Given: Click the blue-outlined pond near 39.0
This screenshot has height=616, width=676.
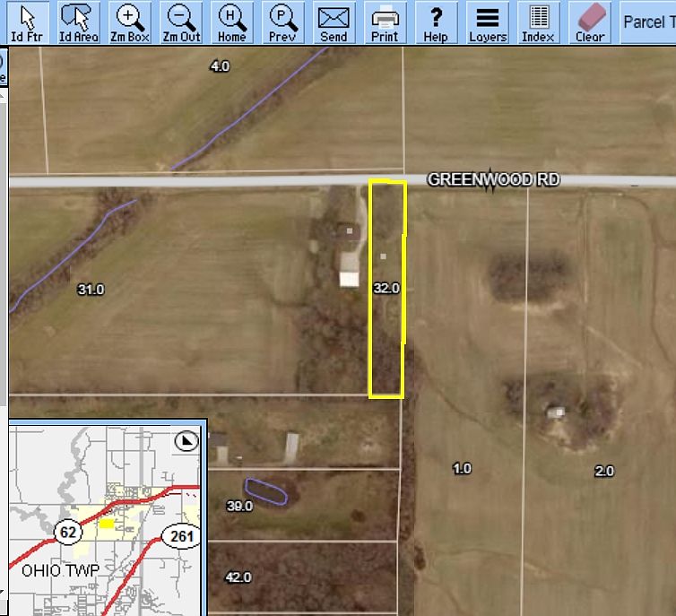Looking at the screenshot, I should (265, 491).
